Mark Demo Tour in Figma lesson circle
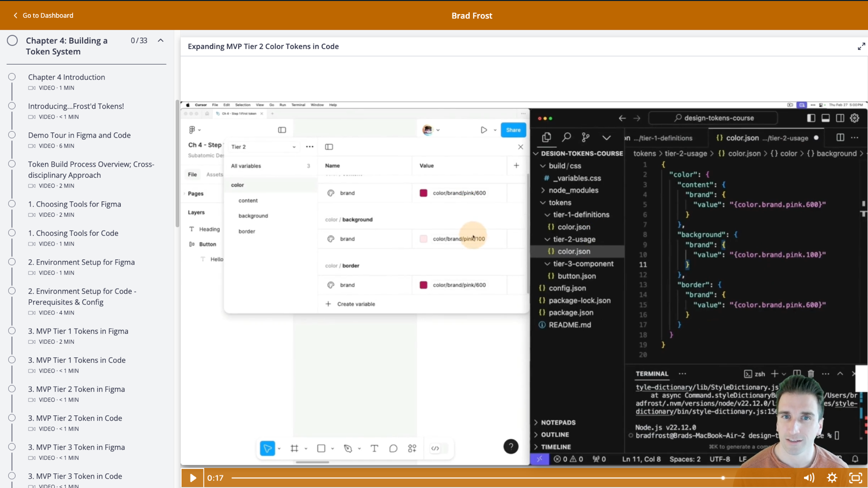Screen dimensions: 868x488 click(x=12, y=135)
